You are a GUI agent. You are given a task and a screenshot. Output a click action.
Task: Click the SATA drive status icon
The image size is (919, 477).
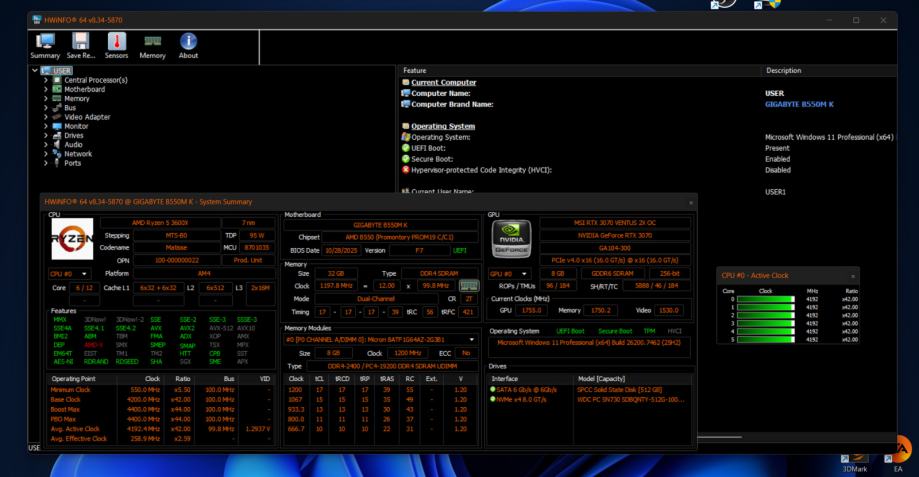(x=493, y=389)
